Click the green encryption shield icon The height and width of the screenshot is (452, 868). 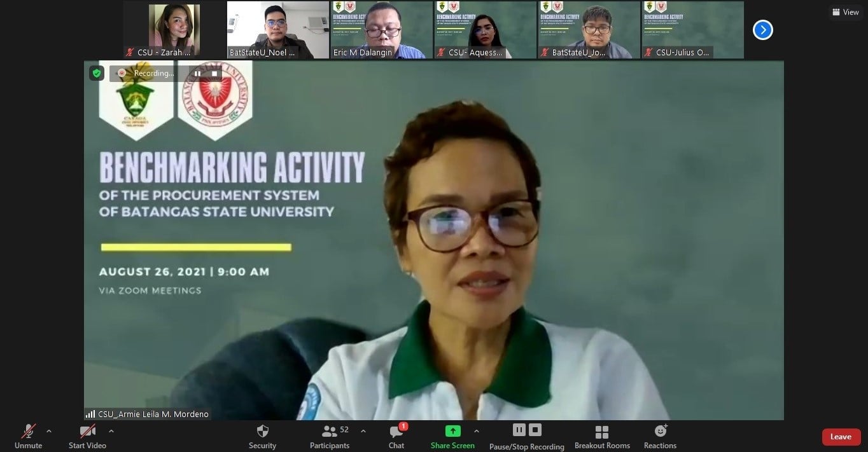click(x=97, y=73)
